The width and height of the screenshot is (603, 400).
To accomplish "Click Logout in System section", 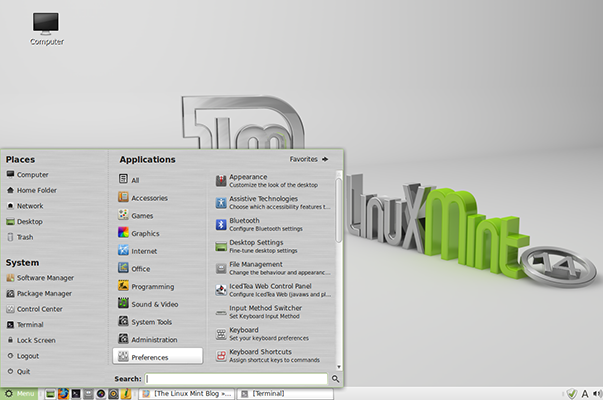I will (x=27, y=356).
